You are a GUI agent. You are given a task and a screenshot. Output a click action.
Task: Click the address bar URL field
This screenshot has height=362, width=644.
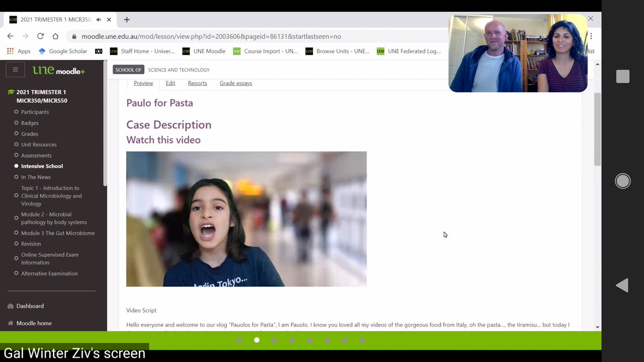tap(258, 36)
